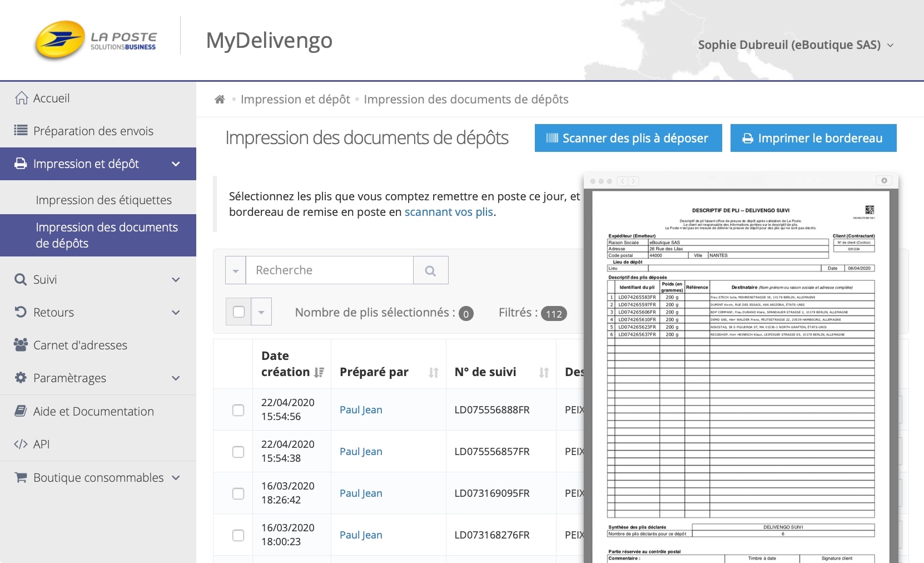Open Paul Jean link in 16/03/2020 18:00:23 row

pos(361,535)
